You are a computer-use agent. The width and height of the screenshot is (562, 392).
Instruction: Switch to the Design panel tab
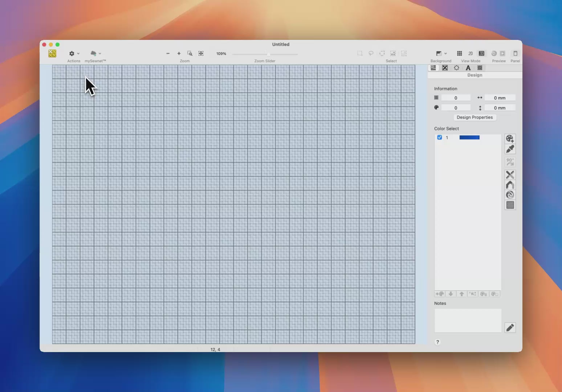[x=433, y=68]
